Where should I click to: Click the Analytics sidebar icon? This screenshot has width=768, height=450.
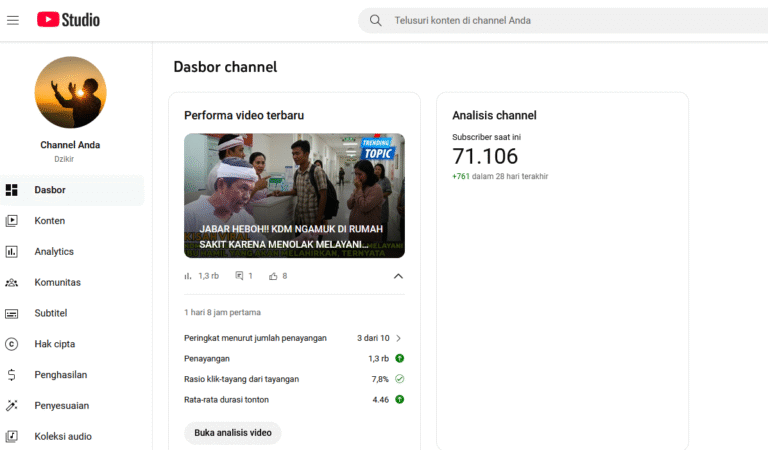coord(12,252)
